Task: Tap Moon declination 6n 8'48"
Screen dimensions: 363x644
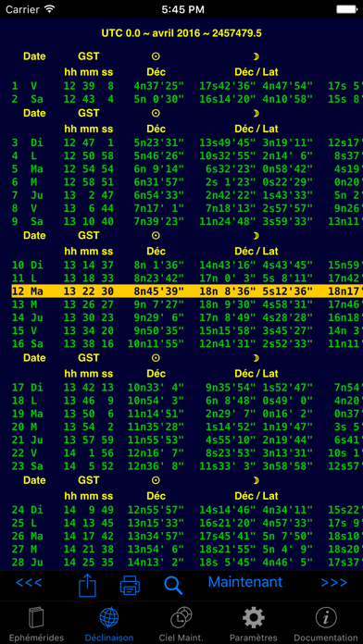Action: point(231,401)
